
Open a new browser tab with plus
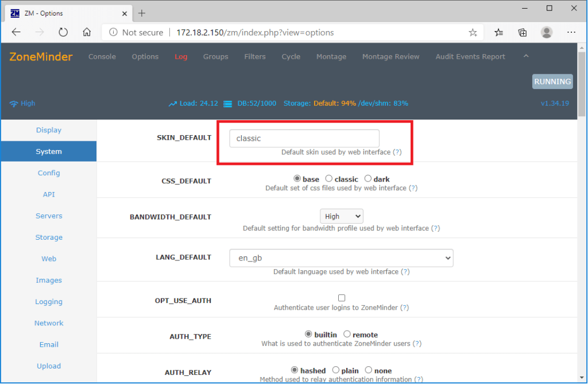pyautogui.click(x=142, y=13)
